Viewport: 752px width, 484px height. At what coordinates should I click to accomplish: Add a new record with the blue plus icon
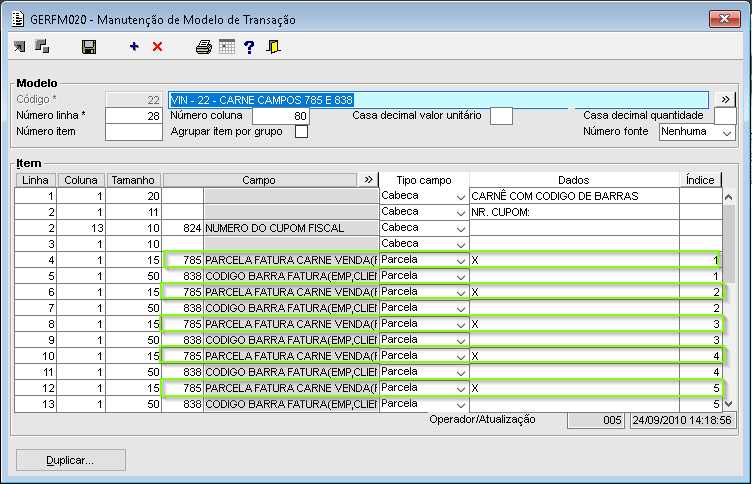coord(134,47)
